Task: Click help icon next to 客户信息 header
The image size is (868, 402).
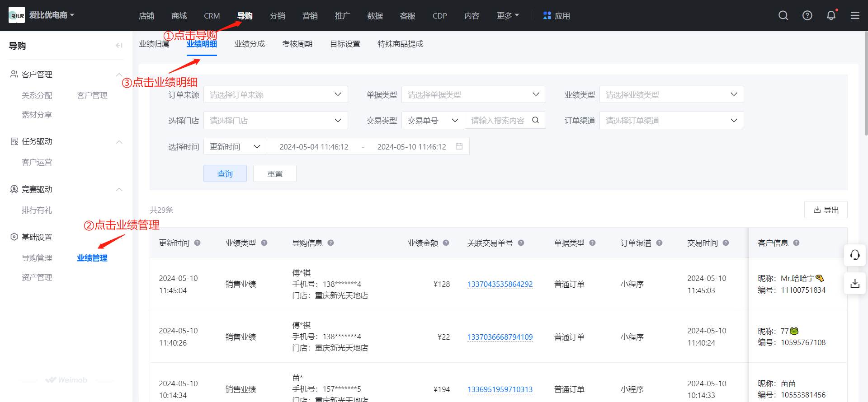Action: pos(796,243)
